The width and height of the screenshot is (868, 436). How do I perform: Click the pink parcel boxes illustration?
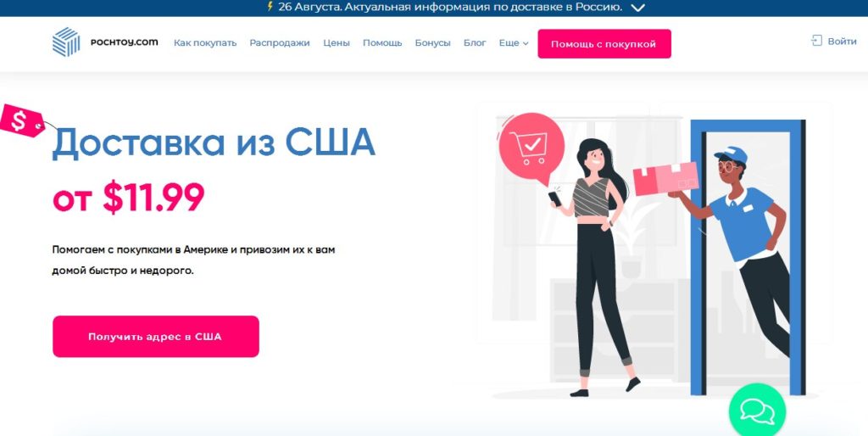(x=665, y=178)
